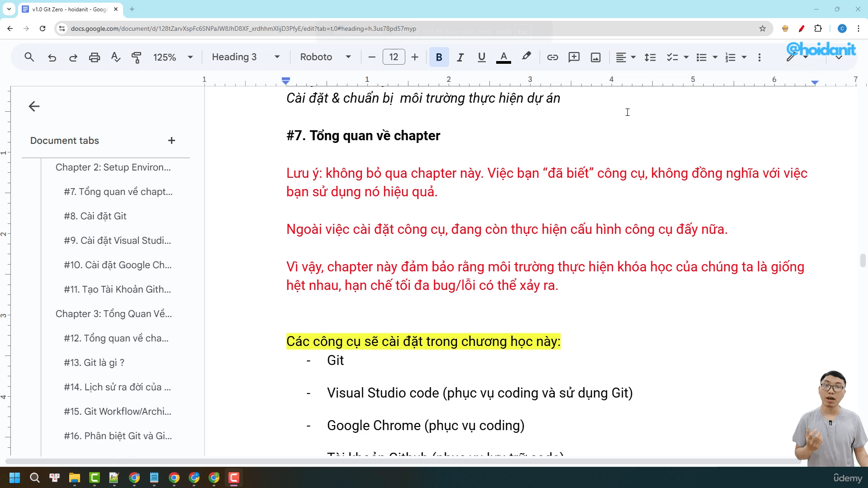868x488 pixels.
Task: Activate the paint format tool
Action: click(136, 57)
